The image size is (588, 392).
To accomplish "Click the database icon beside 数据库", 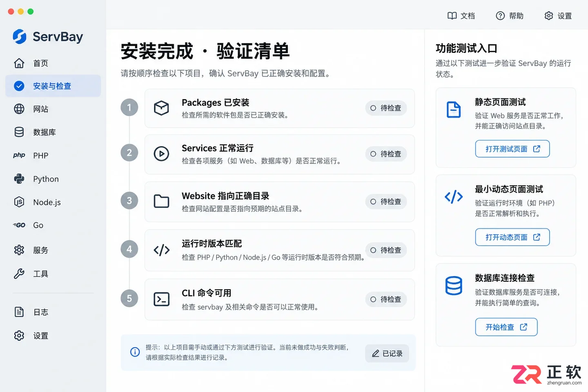I will click(x=19, y=132).
